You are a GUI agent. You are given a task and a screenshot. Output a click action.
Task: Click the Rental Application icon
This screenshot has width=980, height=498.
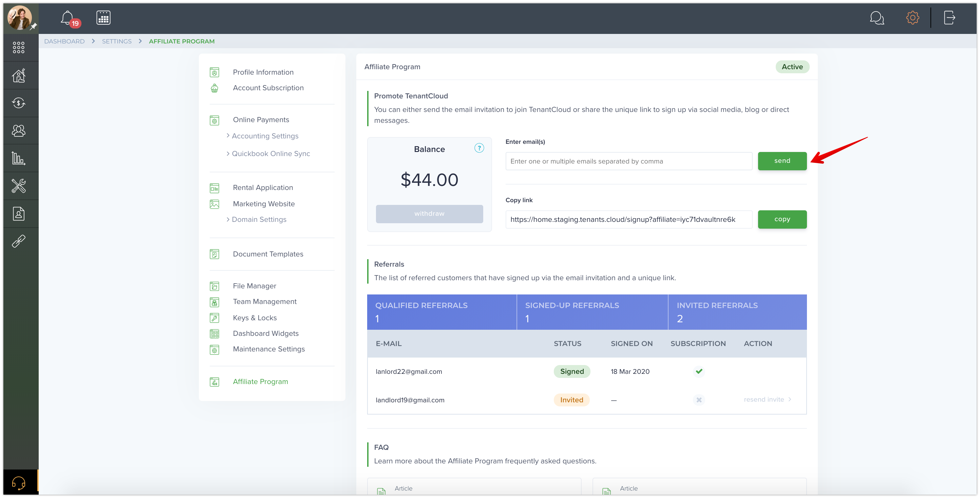point(214,188)
